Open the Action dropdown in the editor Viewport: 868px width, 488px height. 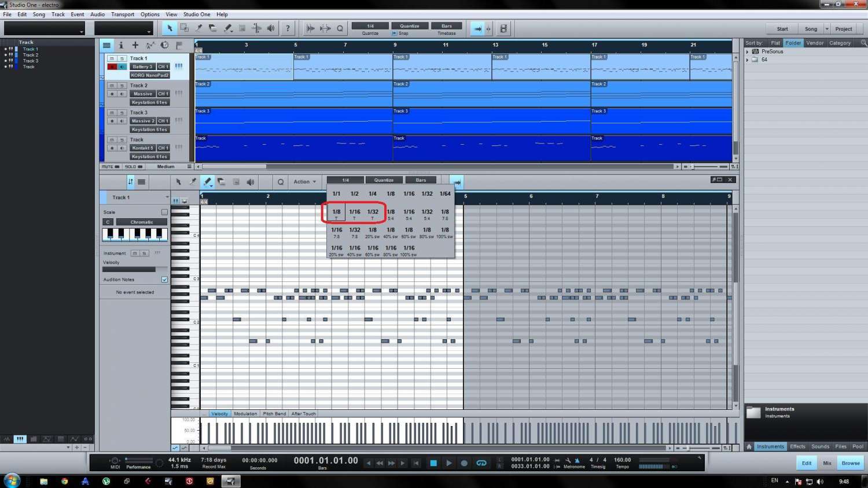point(304,182)
